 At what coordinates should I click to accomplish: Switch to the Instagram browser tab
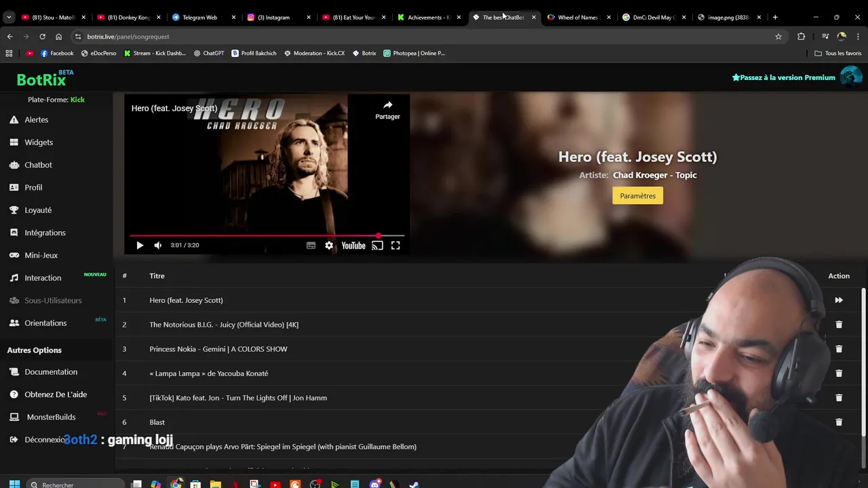point(278,17)
